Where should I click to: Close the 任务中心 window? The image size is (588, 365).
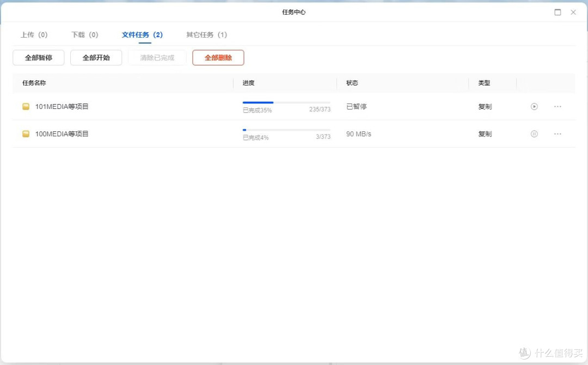point(573,13)
